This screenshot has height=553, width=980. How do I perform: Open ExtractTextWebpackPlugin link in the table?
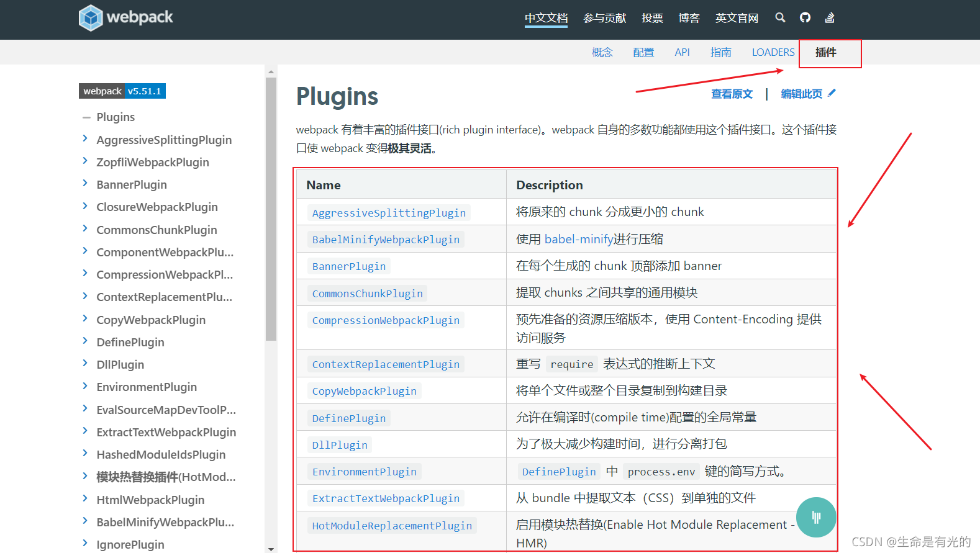(386, 498)
